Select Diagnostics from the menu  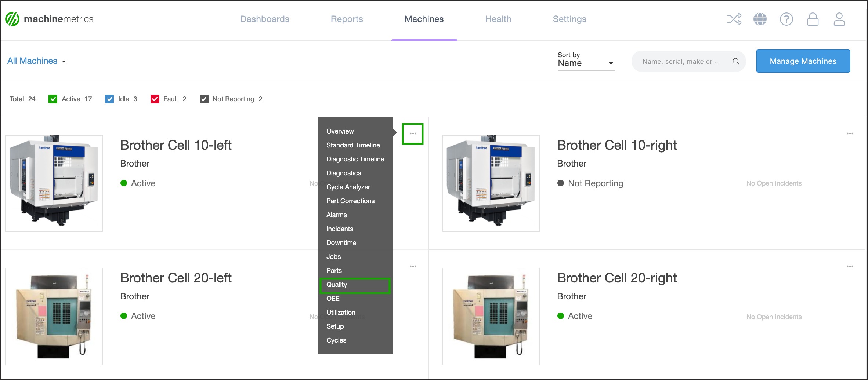click(x=344, y=173)
